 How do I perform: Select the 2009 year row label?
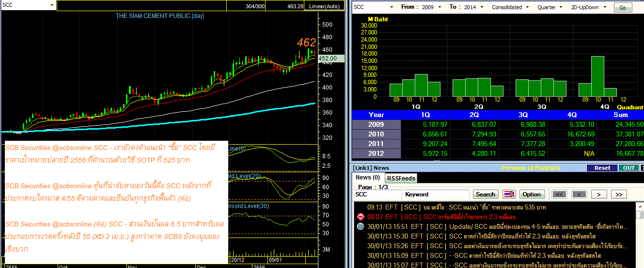(x=376, y=124)
